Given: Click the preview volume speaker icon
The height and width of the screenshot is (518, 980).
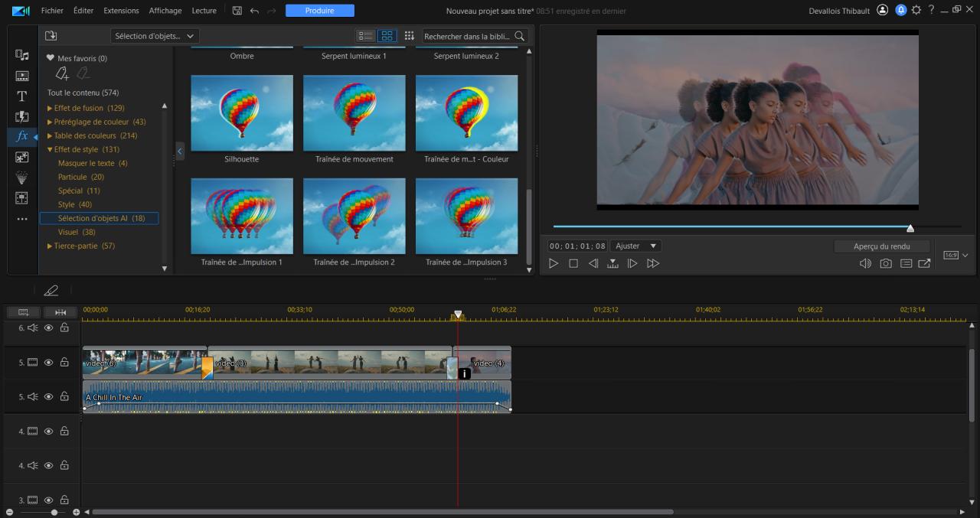Looking at the screenshot, I should tap(865, 263).
